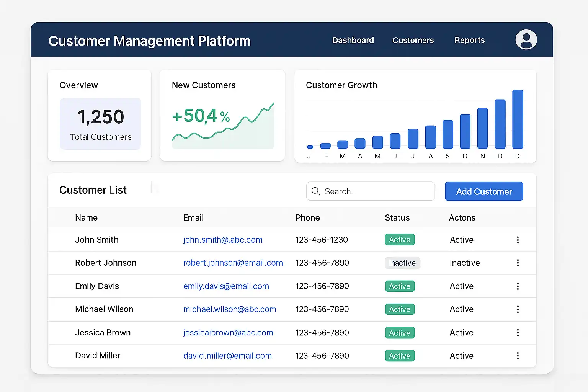Sort by the Name column header

pos(86,218)
